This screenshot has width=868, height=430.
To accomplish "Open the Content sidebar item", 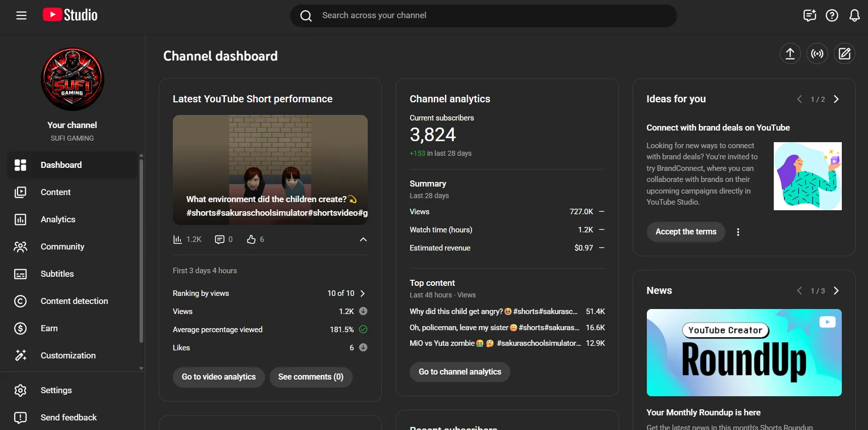I will (72, 192).
